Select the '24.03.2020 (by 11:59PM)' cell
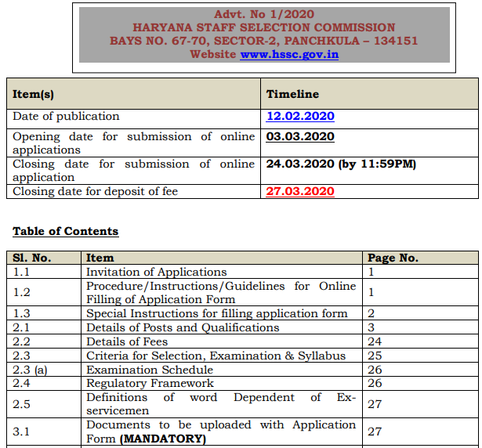The width and height of the screenshot is (482, 448). (341, 164)
